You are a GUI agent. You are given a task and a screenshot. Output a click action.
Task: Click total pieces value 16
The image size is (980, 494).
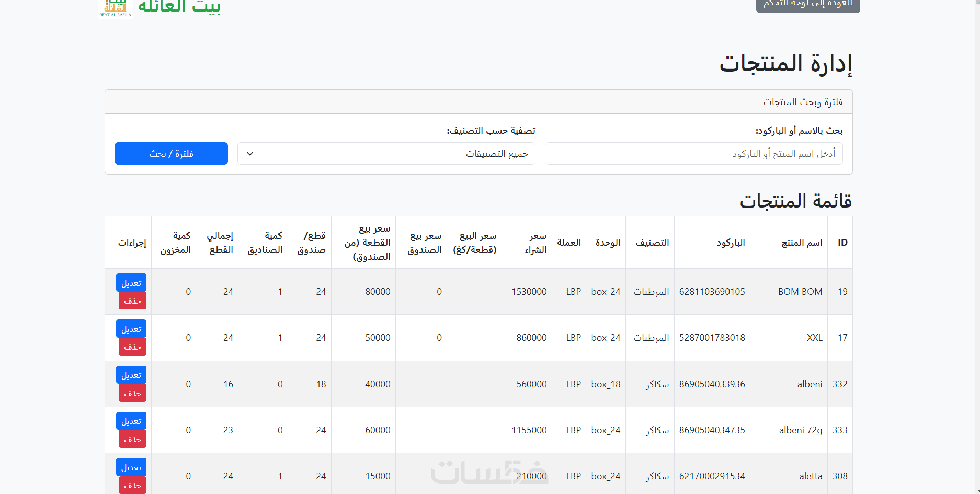tap(228, 384)
